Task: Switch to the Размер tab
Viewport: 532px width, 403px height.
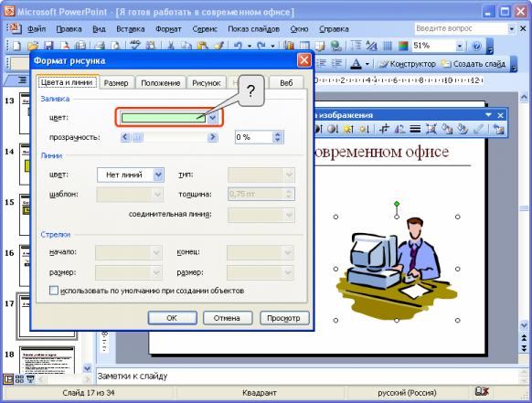Action: coord(116,83)
